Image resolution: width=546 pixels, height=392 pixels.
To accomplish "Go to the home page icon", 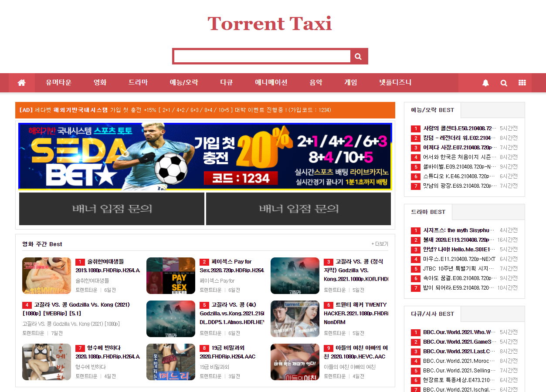I will point(21,83).
